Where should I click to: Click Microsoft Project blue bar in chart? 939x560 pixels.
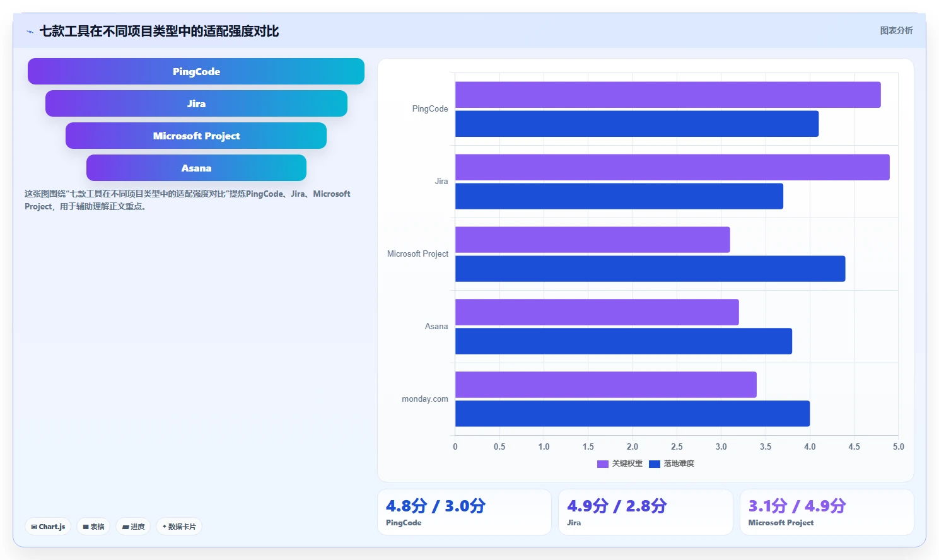pos(650,269)
